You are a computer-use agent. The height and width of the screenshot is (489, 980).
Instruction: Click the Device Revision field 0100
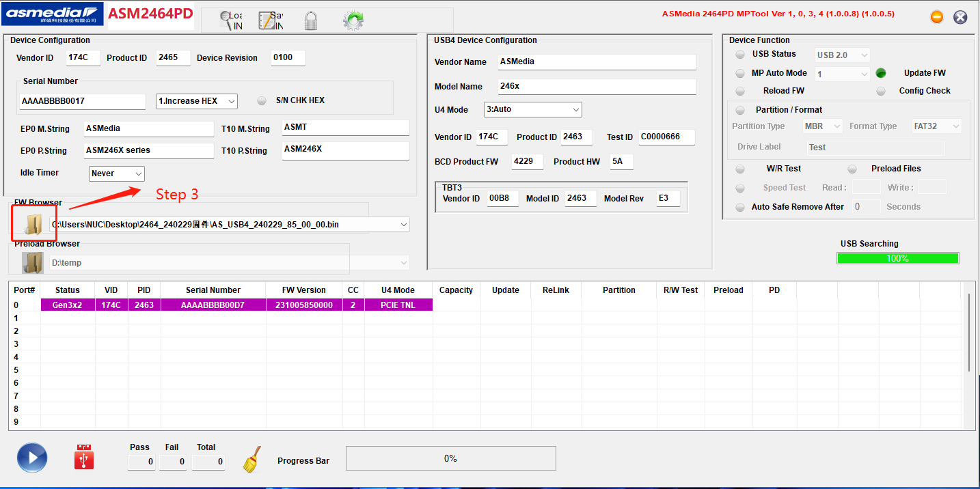coord(288,57)
